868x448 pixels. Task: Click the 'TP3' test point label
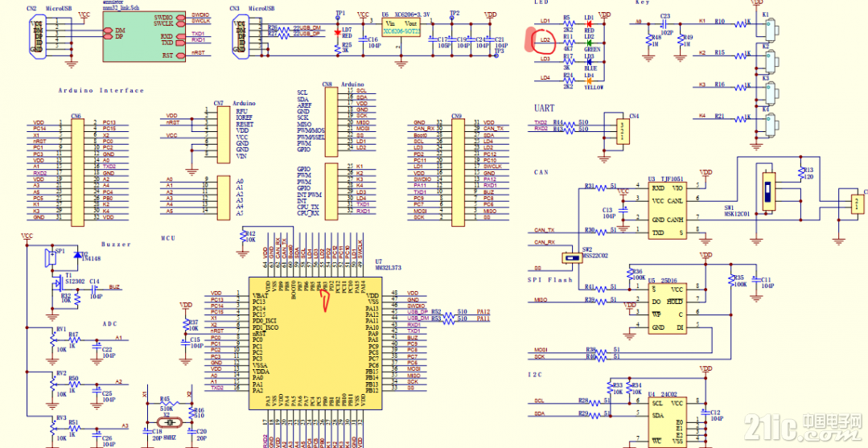pos(500,51)
